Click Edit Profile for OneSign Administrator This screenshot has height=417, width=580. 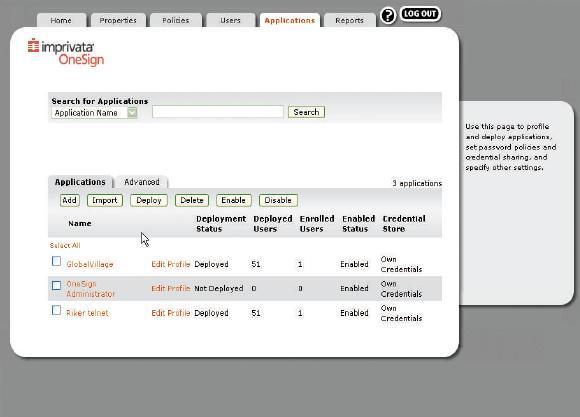coord(171,288)
